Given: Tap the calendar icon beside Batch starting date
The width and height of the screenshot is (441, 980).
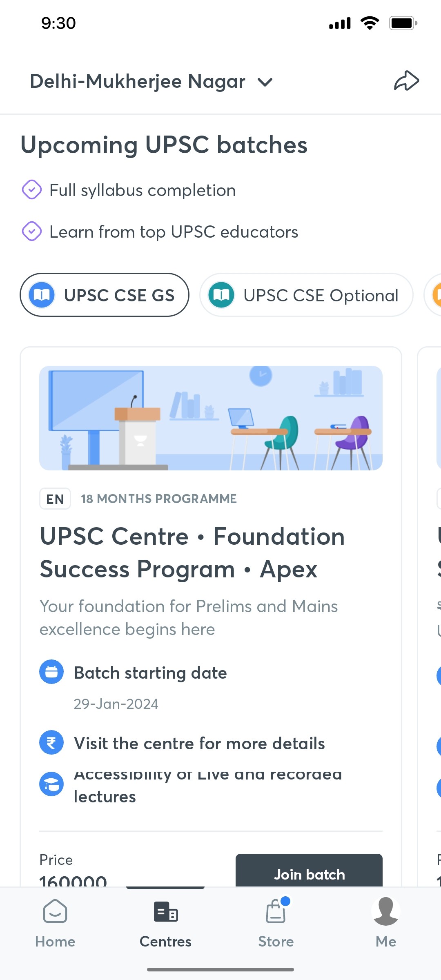Looking at the screenshot, I should click(x=51, y=672).
